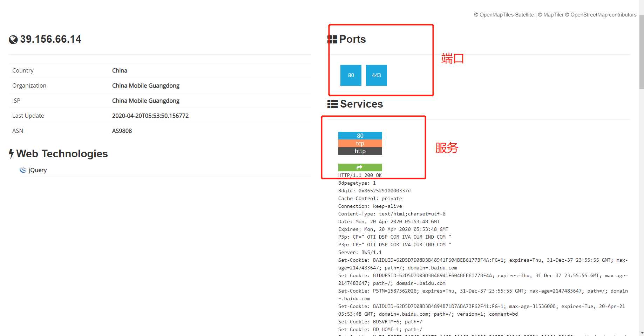Click the Country row label
644x336 pixels.
(x=23, y=70)
